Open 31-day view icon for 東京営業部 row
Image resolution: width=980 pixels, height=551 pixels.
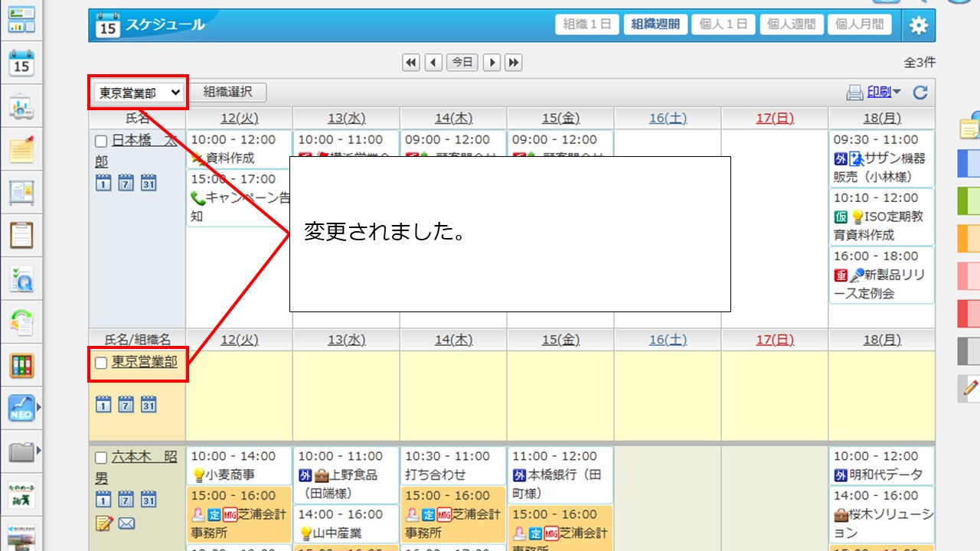(x=149, y=404)
